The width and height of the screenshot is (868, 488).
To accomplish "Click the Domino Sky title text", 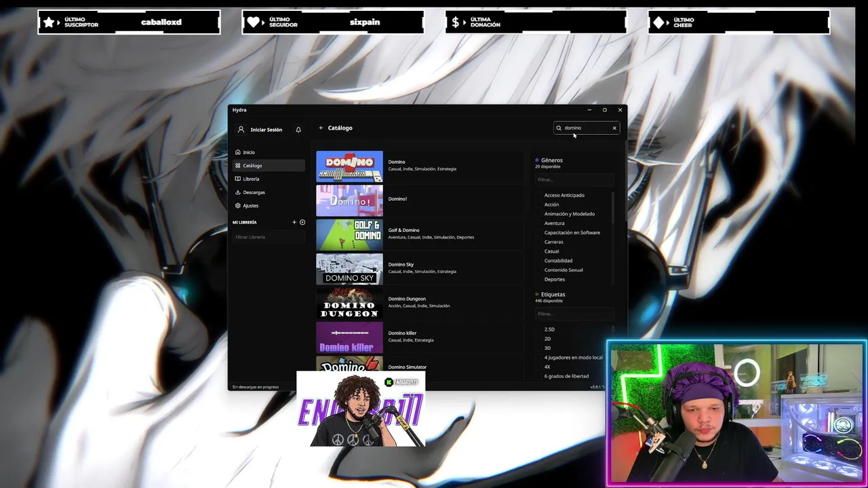I will pos(401,264).
